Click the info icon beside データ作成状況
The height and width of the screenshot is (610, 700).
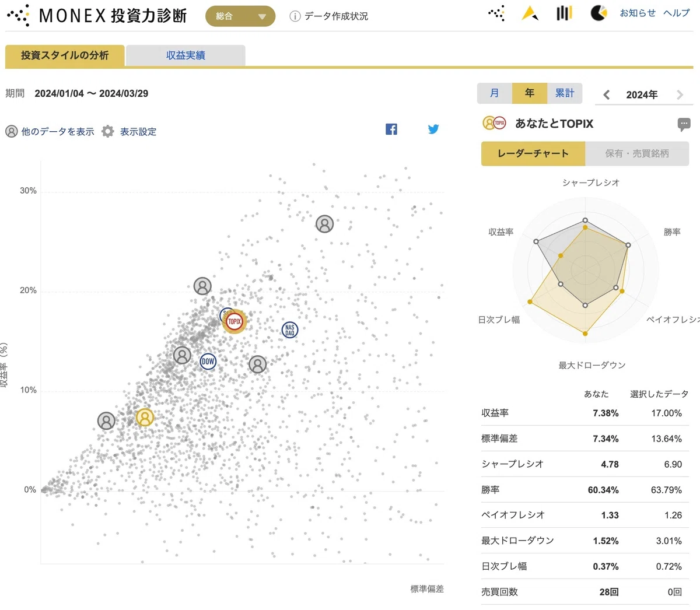[295, 16]
